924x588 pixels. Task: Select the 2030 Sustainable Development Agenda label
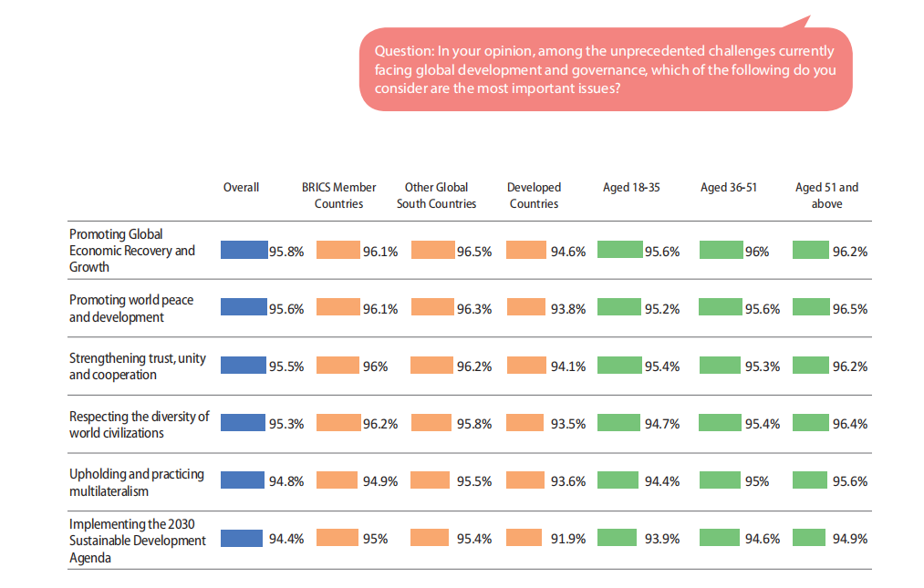138,540
